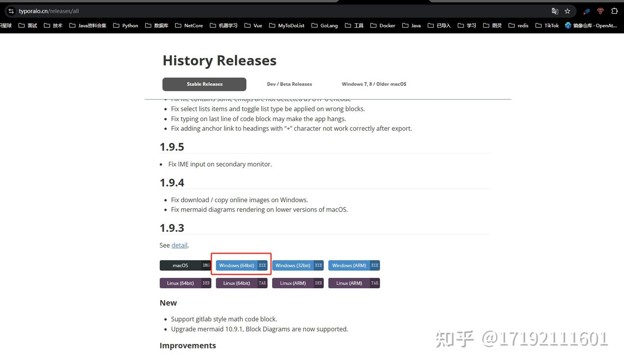
Task: Open the 学习 bookmark folder
Action: tap(467, 26)
